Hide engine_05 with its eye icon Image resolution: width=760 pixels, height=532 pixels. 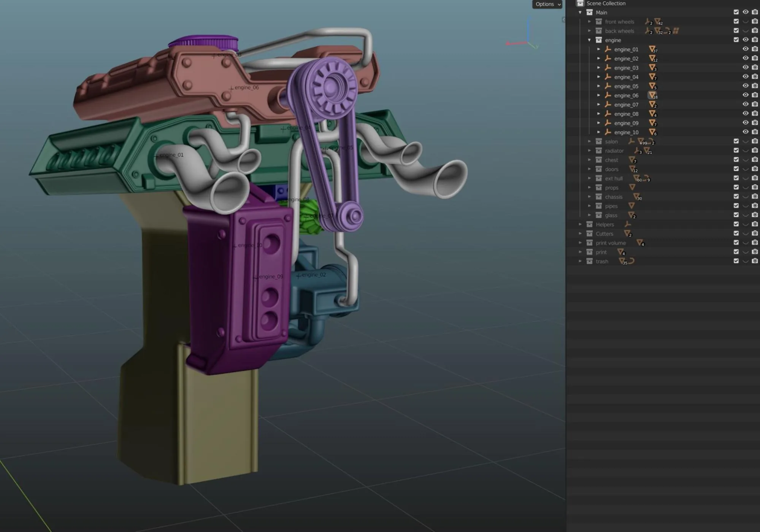[x=746, y=86]
